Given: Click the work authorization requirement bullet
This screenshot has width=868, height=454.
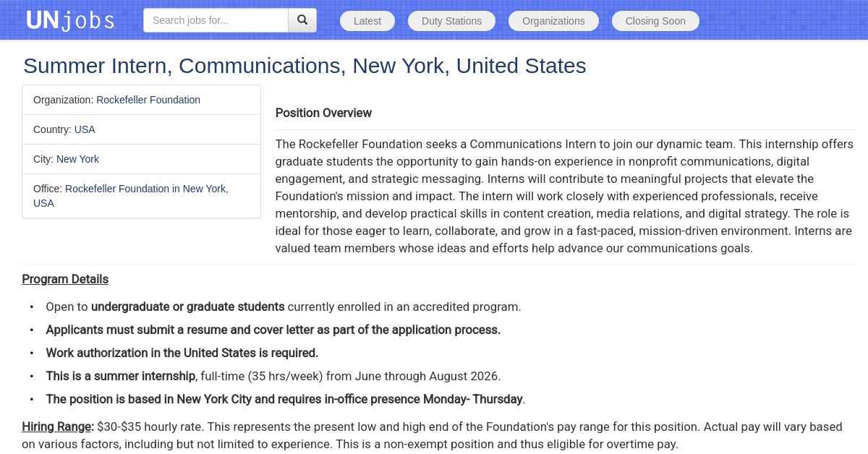Looking at the screenshot, I should point(182,353).
